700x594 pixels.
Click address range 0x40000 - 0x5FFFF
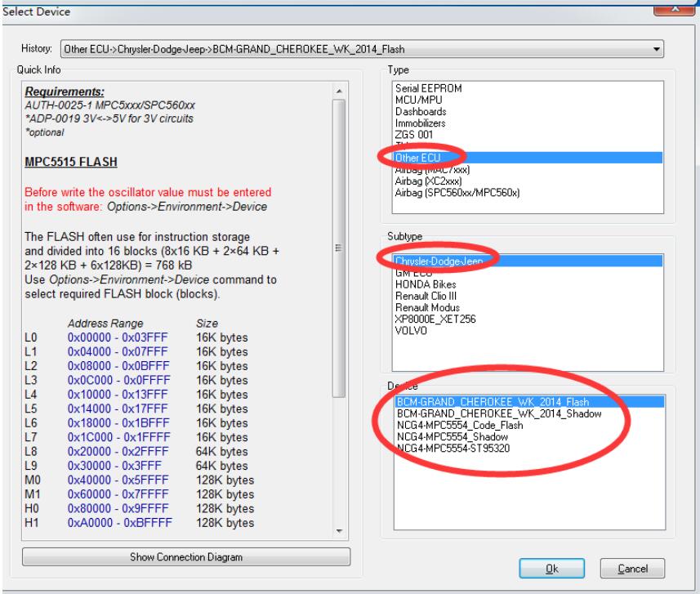[x=118, y=480]
